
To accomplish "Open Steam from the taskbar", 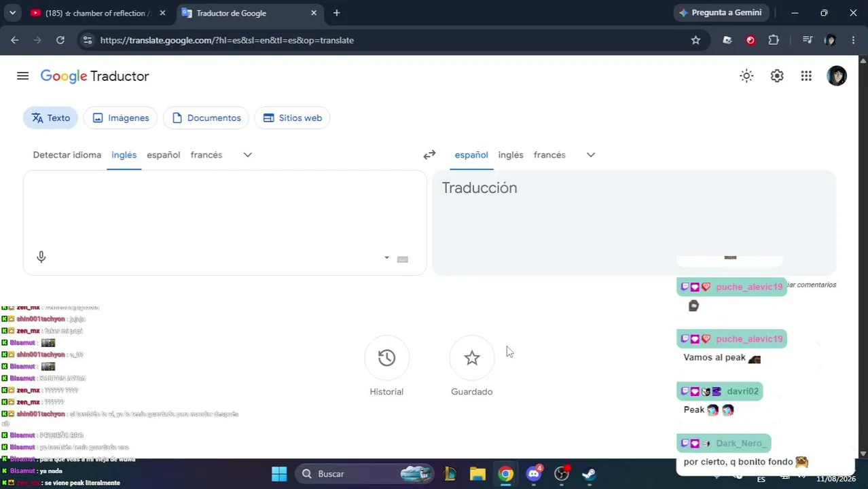I will click(589, 474).
